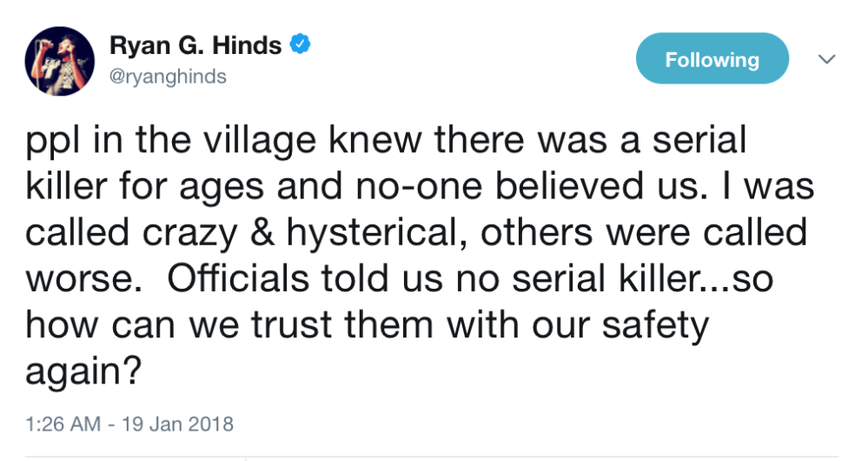The width and height of the screenshot is (868, 461).
Task: Toggle the Following button
Action: coord(712,59)
